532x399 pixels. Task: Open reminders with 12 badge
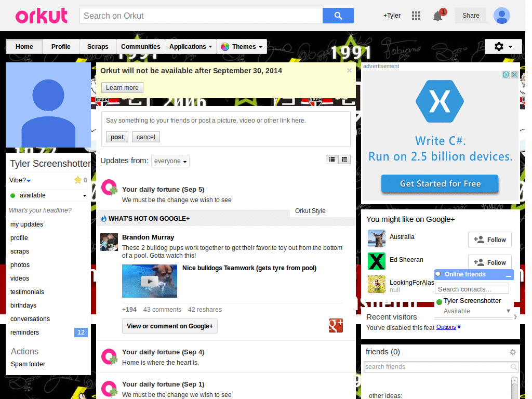click(48, 332)
